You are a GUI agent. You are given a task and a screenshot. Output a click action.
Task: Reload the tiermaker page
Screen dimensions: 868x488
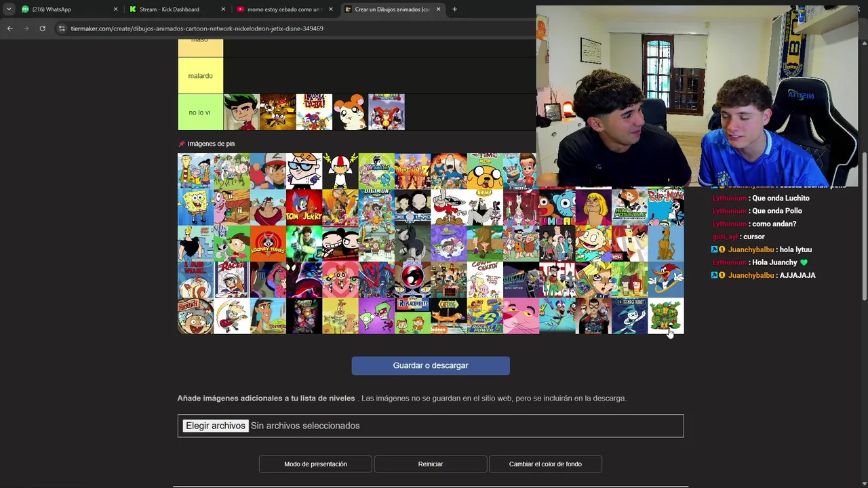(x=42, y=28)
